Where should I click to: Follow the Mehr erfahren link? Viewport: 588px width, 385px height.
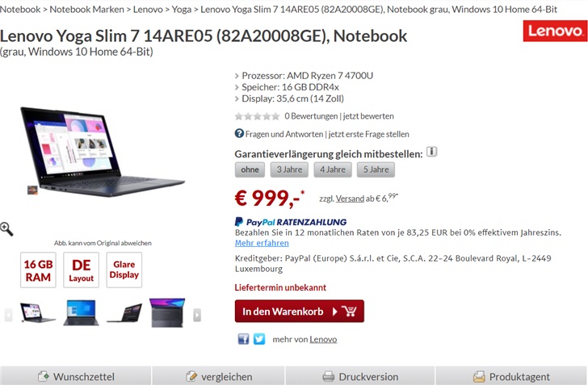point(262,243)
